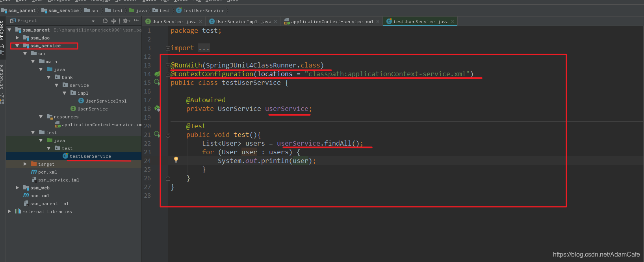The height and width of the screenshot is (262, 644).
Task: Select the root pom.xml below ssm_web
Action: (x=36, y=196)
